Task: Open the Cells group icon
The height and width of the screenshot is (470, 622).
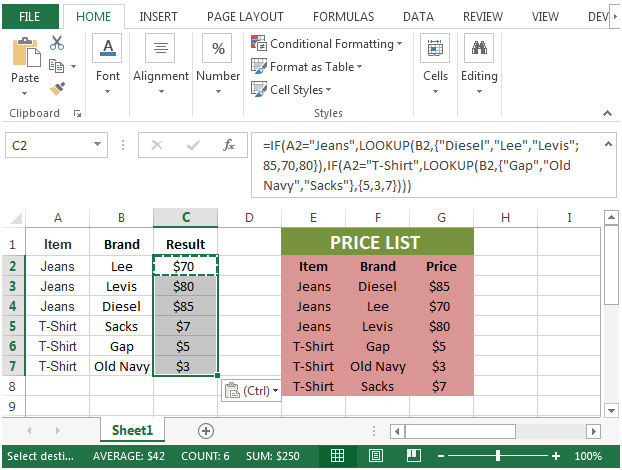Action: click(435, 48)
